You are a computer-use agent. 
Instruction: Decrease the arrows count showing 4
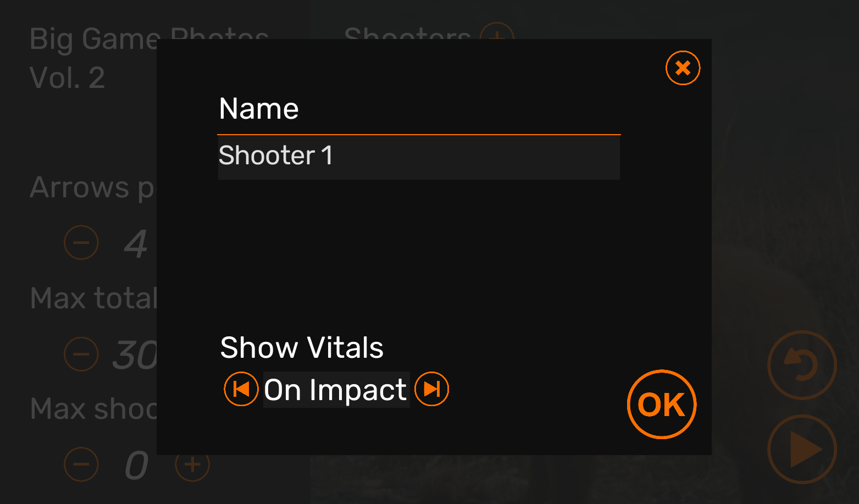(x=81, y=242)
